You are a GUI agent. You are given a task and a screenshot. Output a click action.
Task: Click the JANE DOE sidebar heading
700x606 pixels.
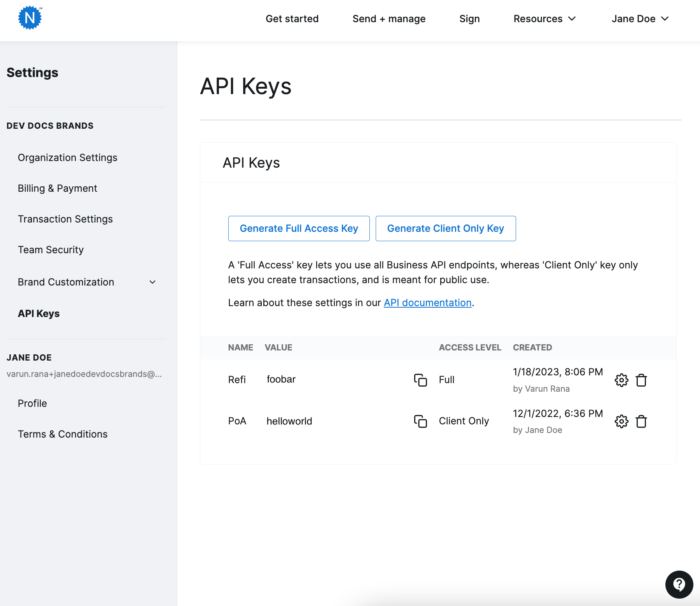29,357
